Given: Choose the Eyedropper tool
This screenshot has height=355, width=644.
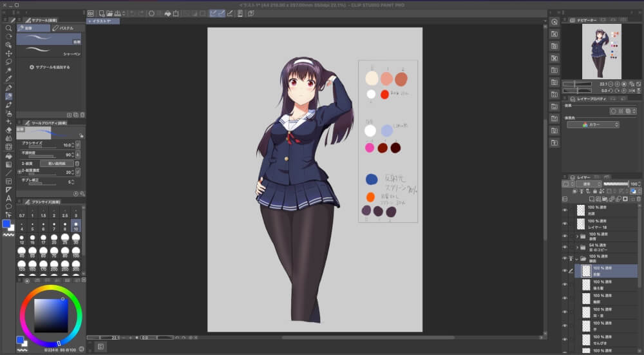Looking at the screenshot, I should [x=8, y=79].
